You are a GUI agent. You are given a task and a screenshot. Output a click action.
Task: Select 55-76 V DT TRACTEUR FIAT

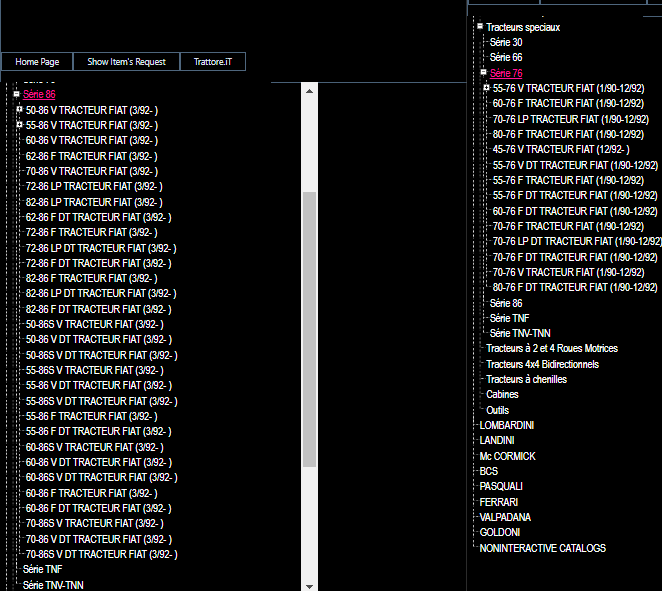[x=575, y=165]
